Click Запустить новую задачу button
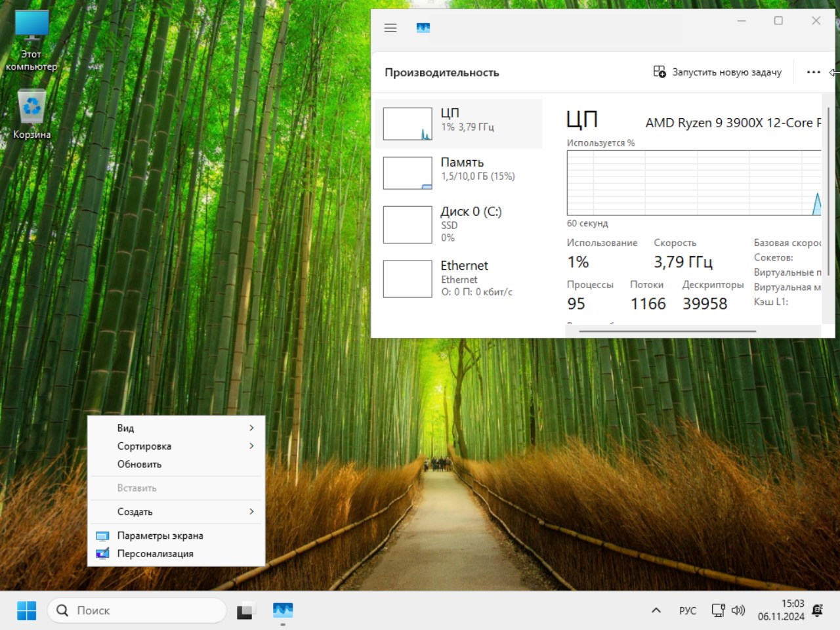Image resolution: width=840 pixels, height=630 pixels. [718, 72]
